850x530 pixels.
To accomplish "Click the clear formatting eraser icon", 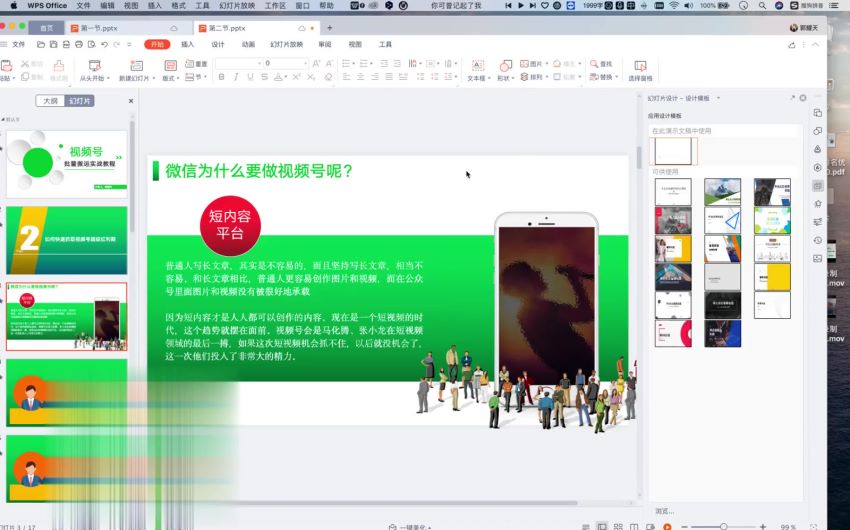I will point(328,77).
